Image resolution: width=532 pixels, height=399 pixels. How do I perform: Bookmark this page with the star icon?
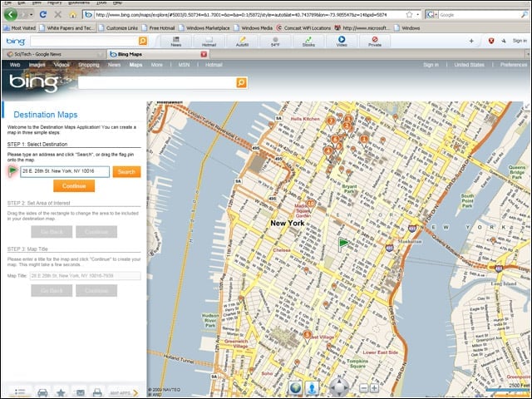point(409,15)
